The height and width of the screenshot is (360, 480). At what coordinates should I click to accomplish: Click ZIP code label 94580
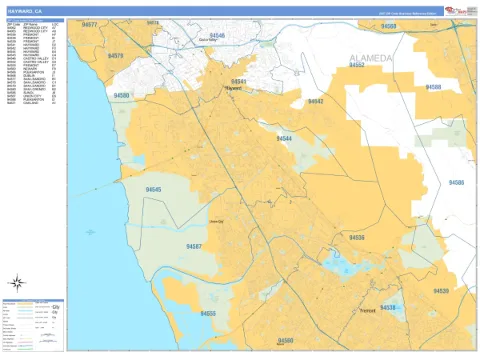[x=121, y=96]
